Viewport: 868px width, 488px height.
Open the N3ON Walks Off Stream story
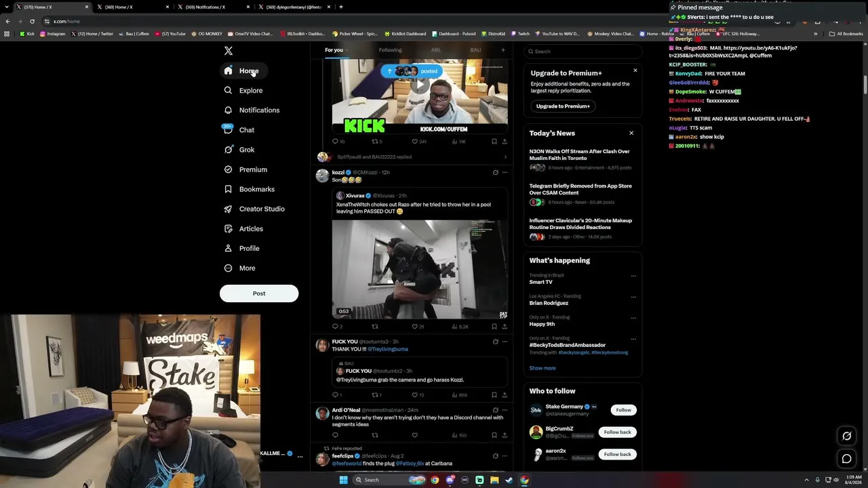[x=582, y=159]
